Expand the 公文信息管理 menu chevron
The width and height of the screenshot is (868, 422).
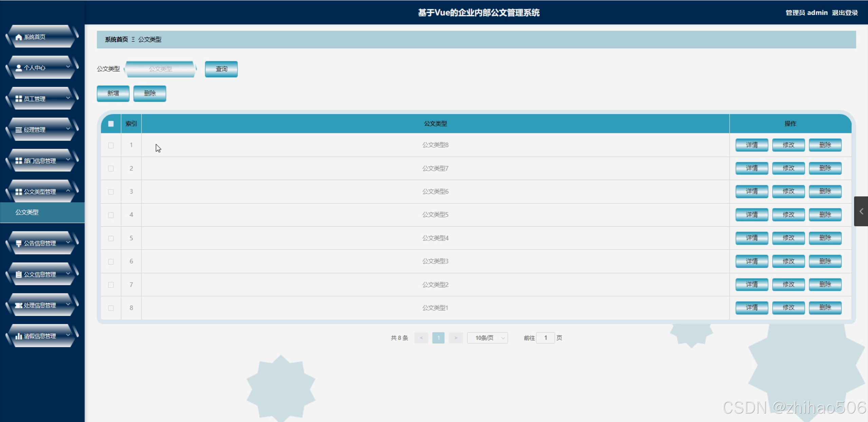point(67,274)
